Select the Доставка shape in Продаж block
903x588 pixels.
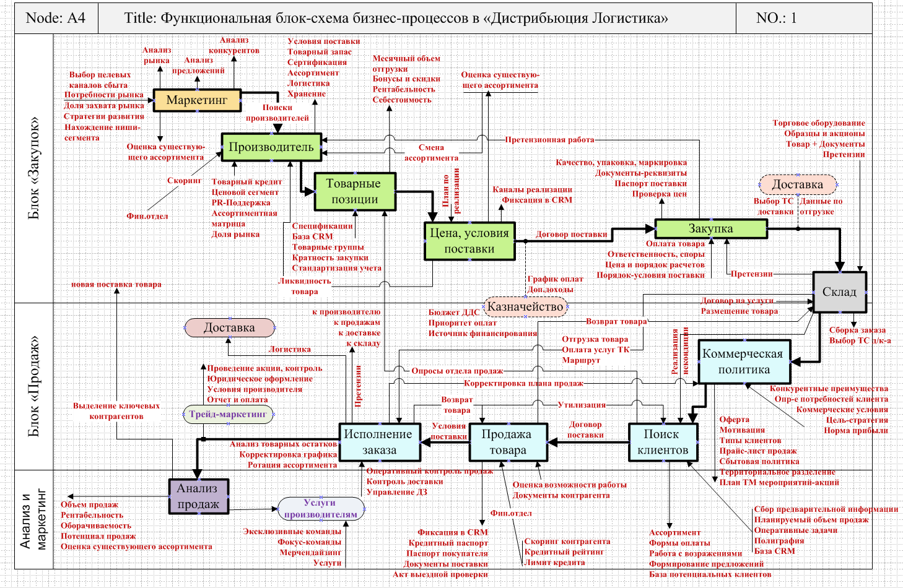pyautogui.click(x=229, y=328)
